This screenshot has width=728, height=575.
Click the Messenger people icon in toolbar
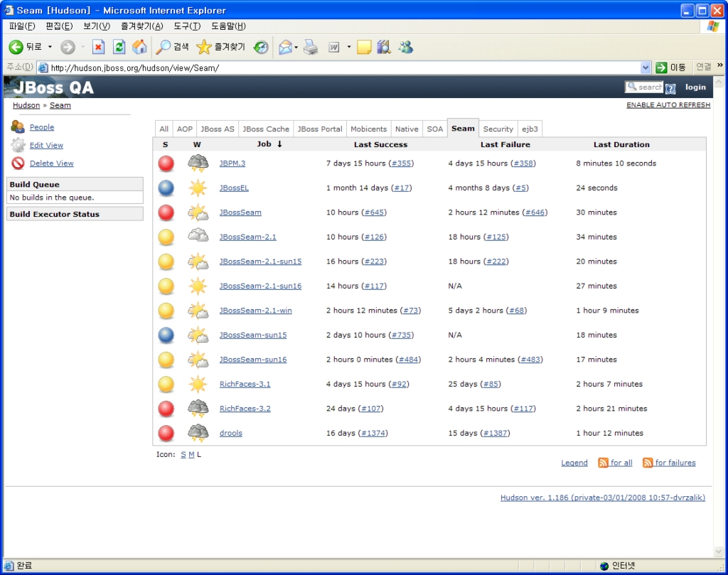point(406,47)
